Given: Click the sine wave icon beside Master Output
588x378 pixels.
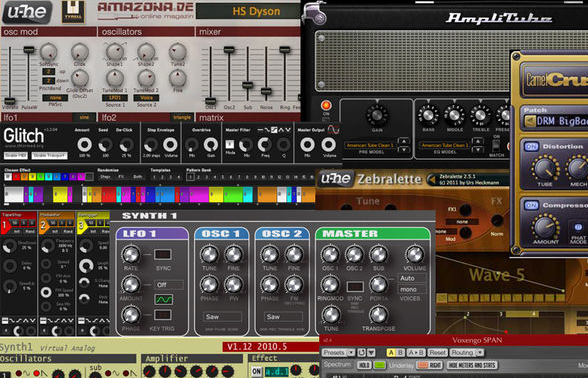Looking at the screenshot, I should pos(333,130).
